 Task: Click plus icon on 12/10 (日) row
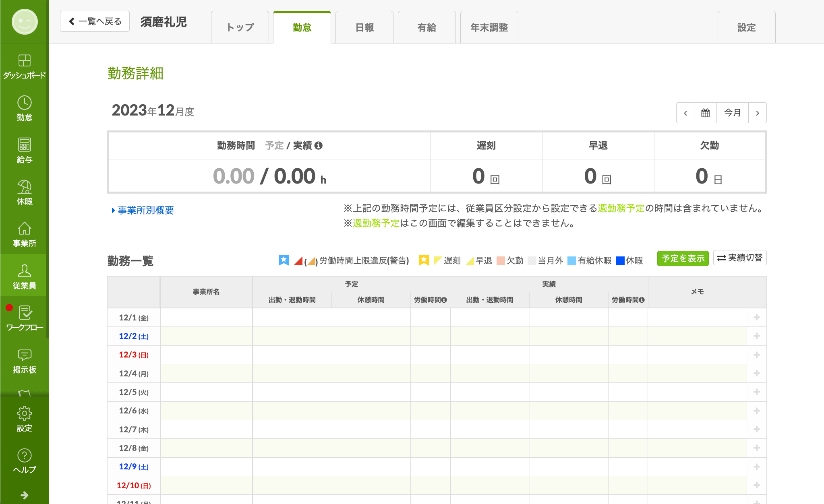[756, 485]
